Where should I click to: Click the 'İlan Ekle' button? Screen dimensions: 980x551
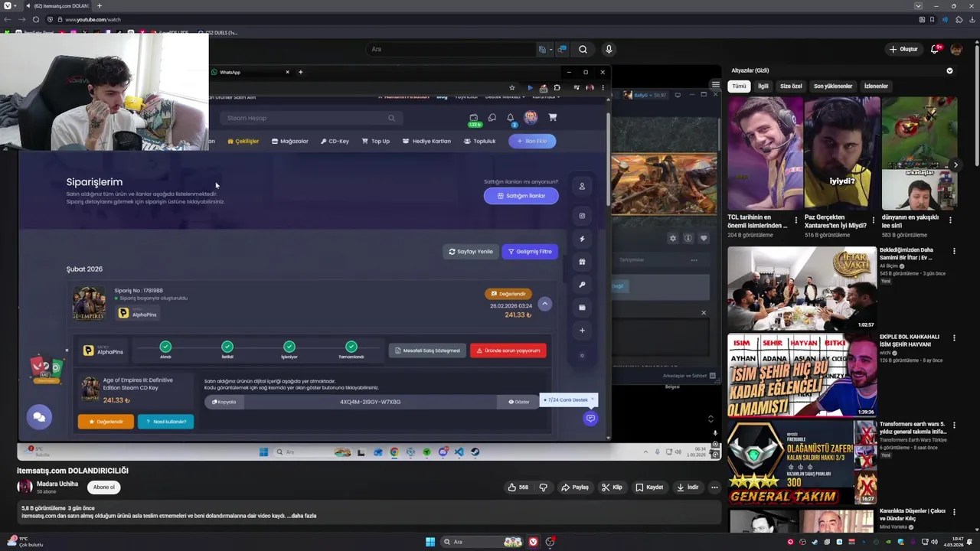coord(532,141)
